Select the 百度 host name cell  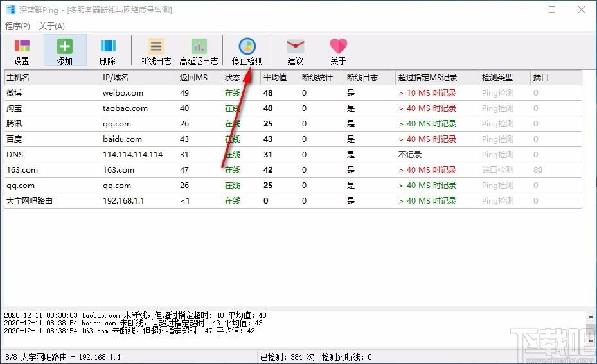point(14,139)
